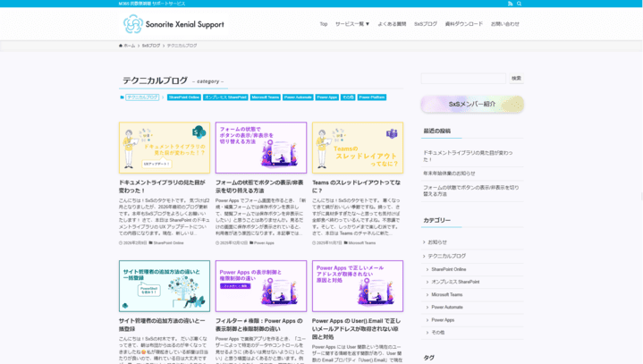Click the 検索 search button
643x364 pixels.
point(516,79)
